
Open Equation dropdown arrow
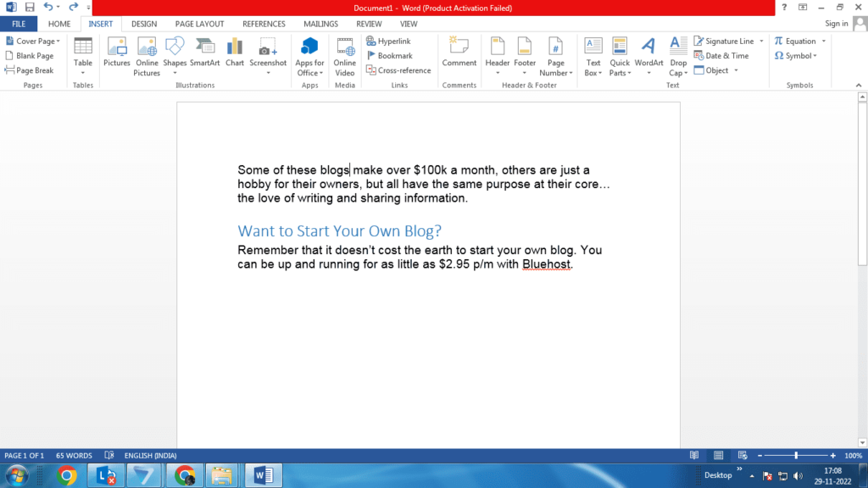(824, 41)
